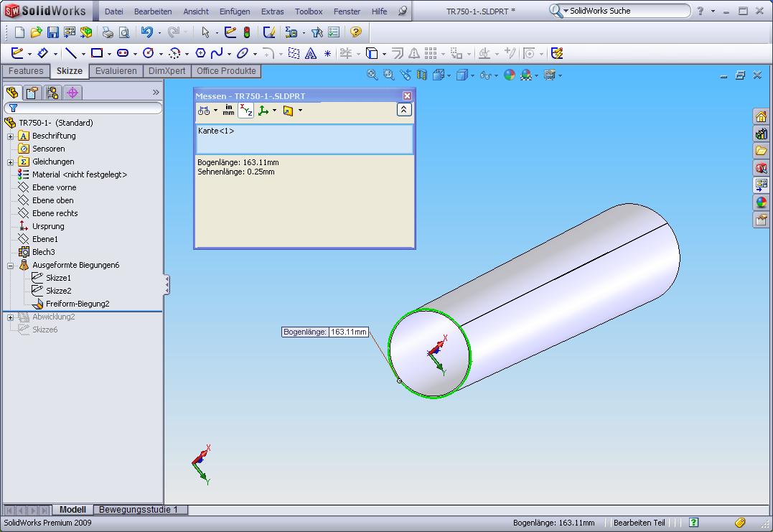
Task: Open Print Preview icon
Action: 124,32
